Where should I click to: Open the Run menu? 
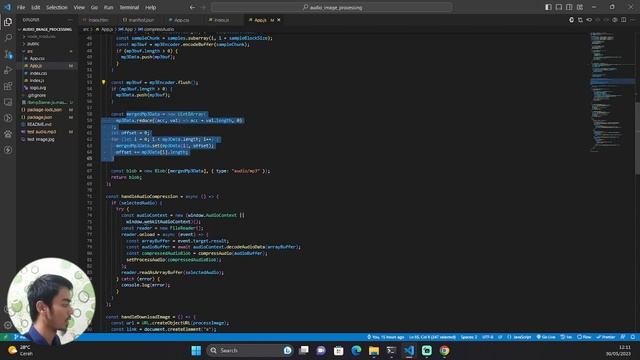tap(109, 7)
